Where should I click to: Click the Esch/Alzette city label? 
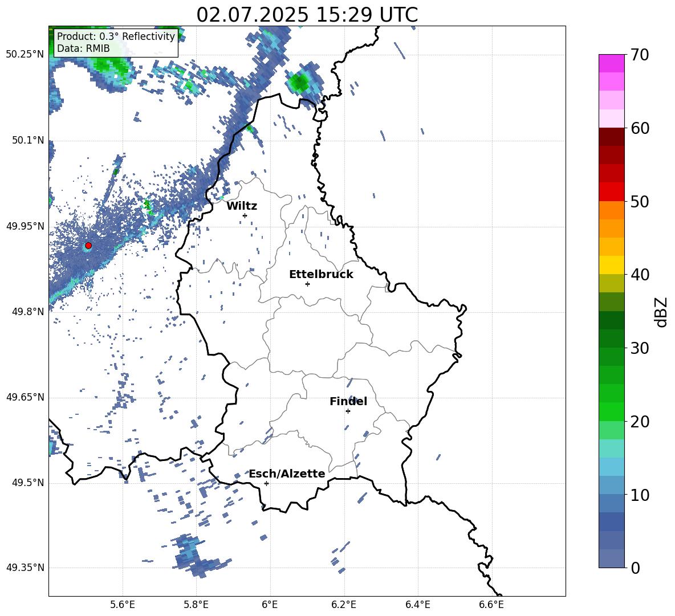point(287,474)
